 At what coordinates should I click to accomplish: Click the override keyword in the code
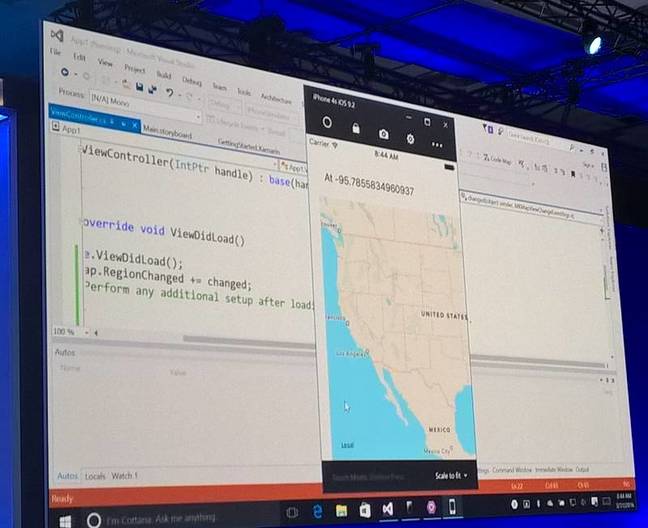coord(109,226)
